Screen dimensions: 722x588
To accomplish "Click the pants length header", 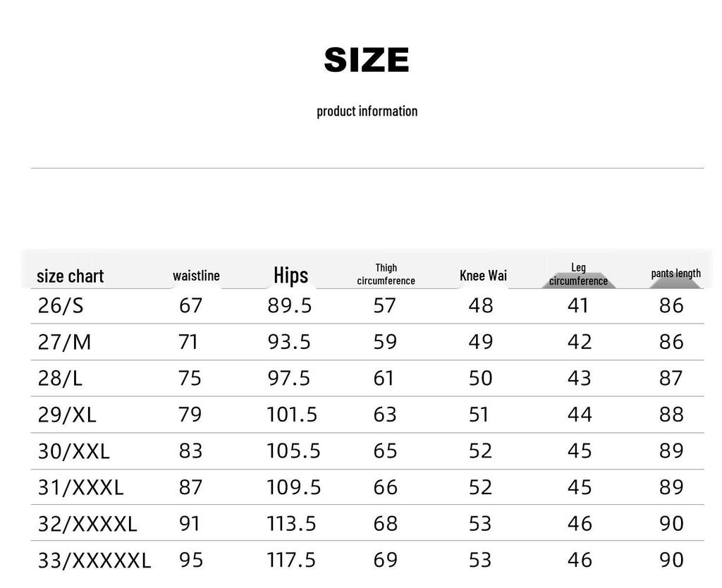I will point(676,274).
